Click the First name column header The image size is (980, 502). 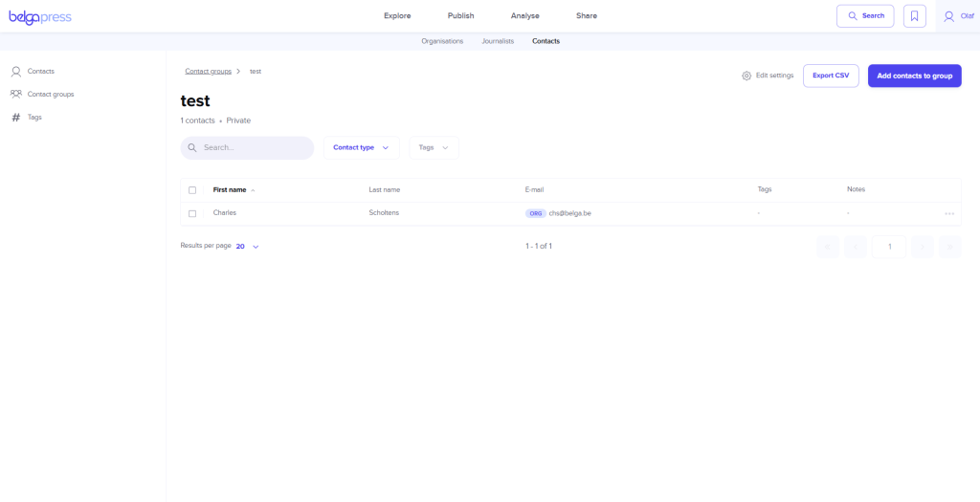point(230,190)
